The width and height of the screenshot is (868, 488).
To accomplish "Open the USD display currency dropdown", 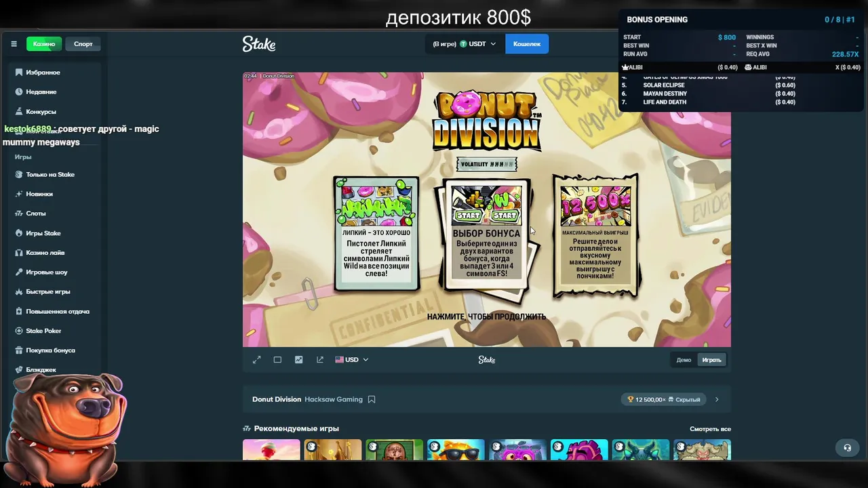I will click(x=352, y=360).
